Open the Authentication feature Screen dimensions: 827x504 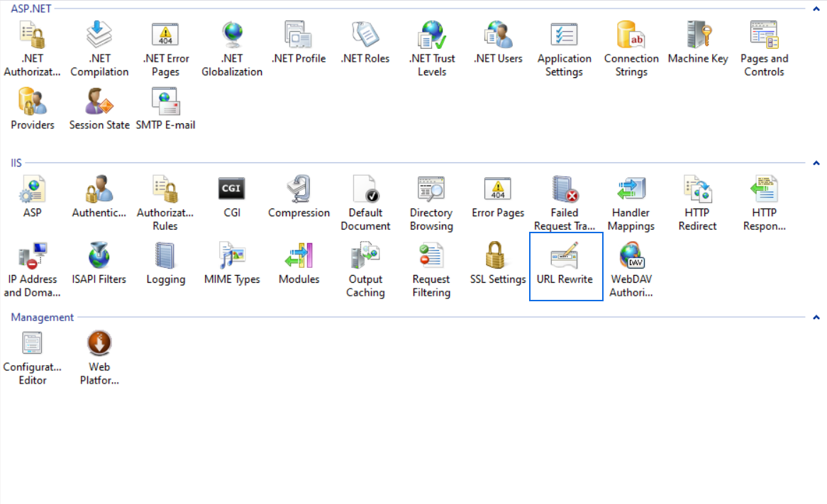(x=99, y=189)
